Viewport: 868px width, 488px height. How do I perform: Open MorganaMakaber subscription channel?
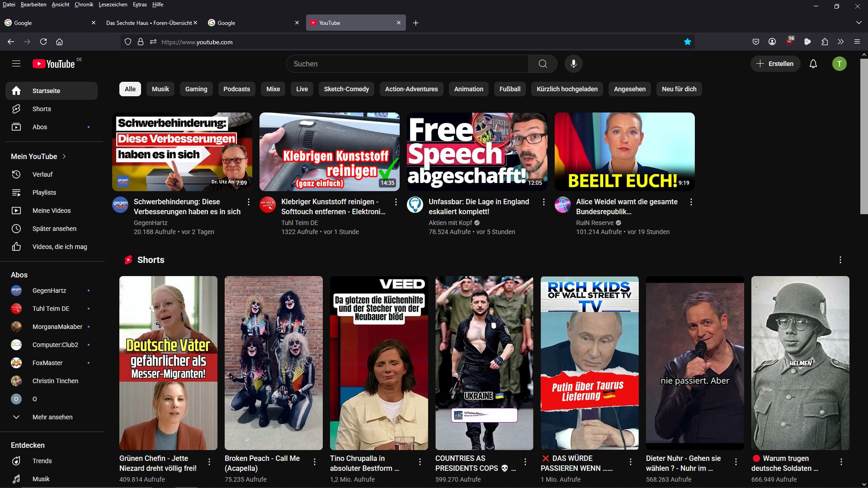(52, 327)
